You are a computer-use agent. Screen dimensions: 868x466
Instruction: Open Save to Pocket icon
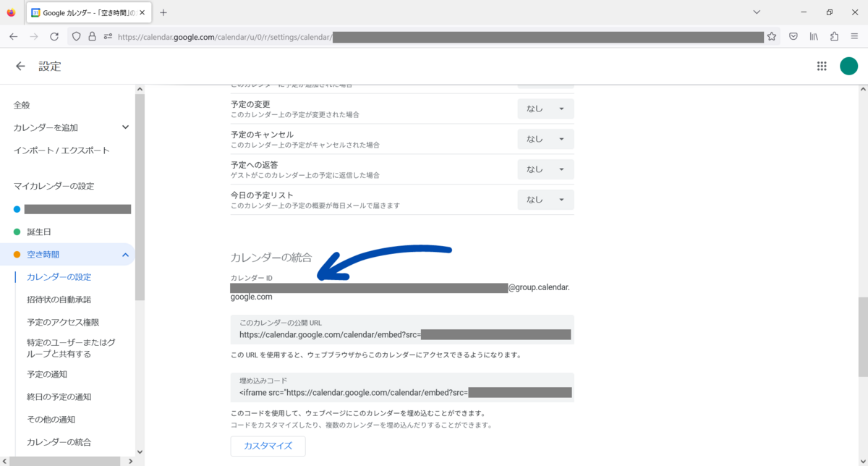[793, 36]
